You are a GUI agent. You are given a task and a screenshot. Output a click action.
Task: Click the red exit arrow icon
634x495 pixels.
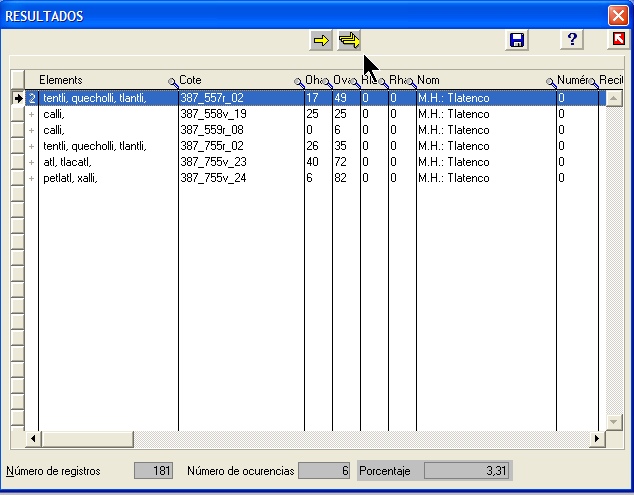coord(619,40)
